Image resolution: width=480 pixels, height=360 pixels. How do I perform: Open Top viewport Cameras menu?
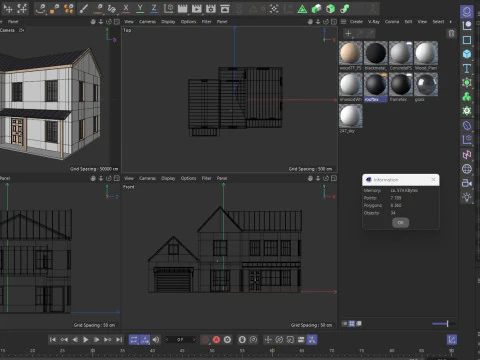[147, 22]
